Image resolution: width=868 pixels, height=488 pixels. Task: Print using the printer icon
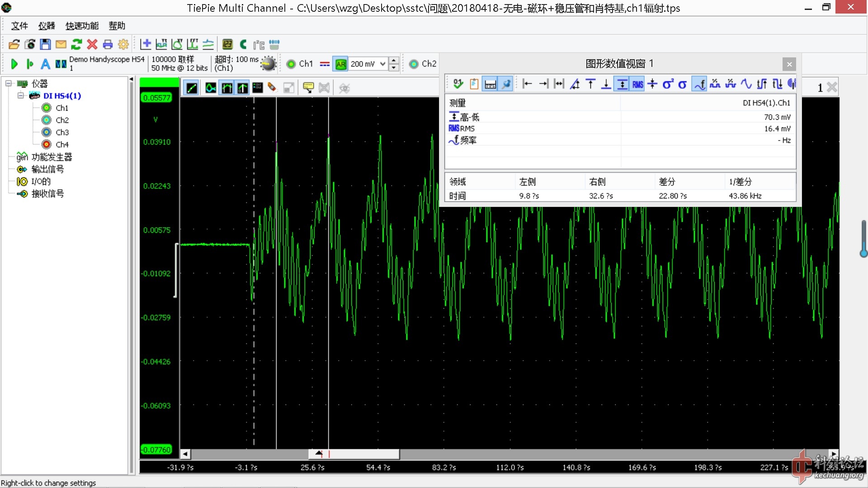pyautogui.click(x=108, y=44)
